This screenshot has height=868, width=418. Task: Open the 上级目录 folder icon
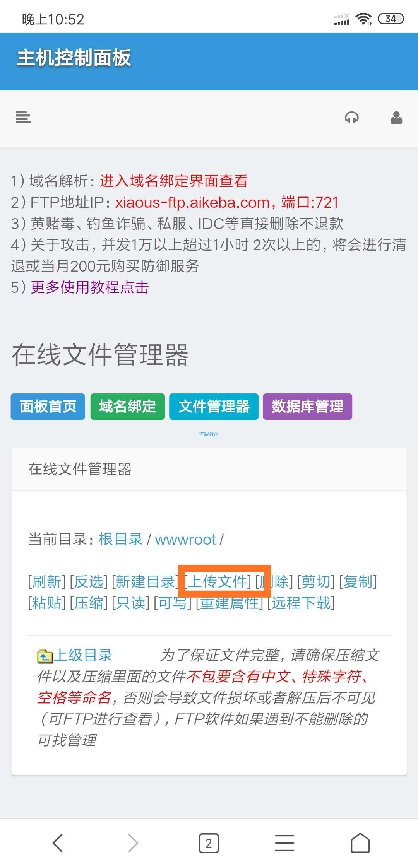coord(45,656)
